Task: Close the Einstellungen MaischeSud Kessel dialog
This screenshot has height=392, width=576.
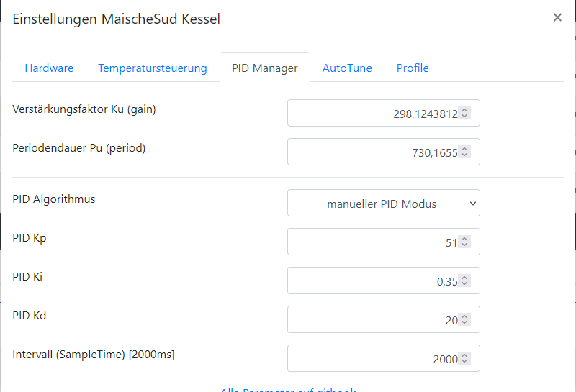Action: click(x=557, y=18)
